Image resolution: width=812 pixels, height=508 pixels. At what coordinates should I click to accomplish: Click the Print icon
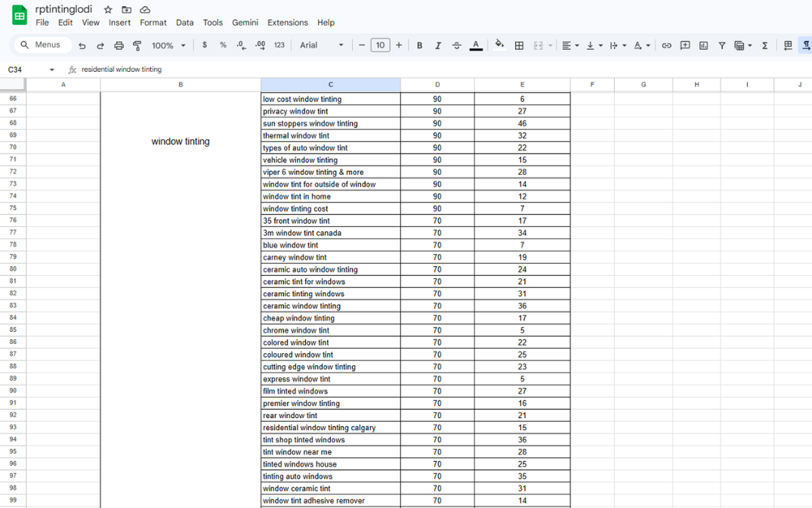pos(119,45)
